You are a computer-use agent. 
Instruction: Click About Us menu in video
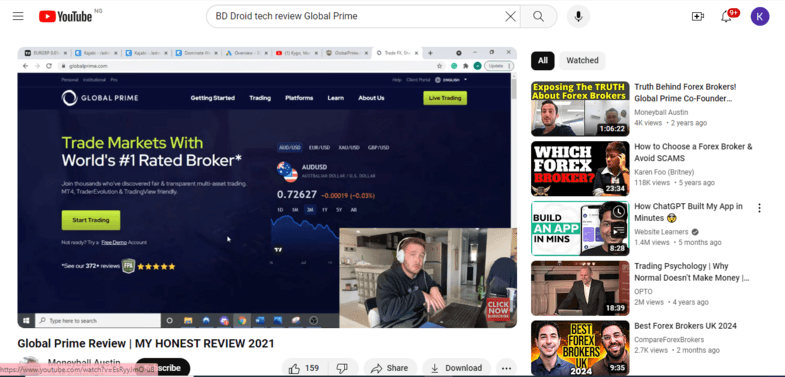[x=371, y=98]
